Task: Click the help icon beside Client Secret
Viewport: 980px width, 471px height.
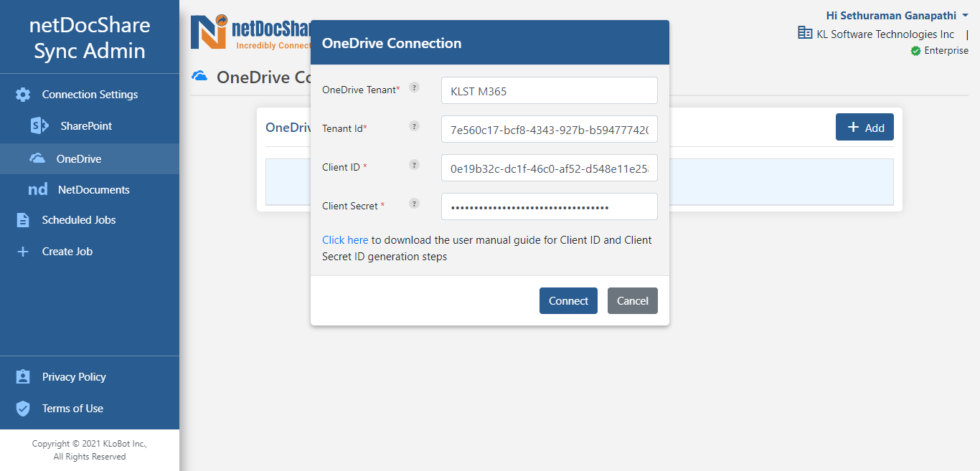Action: pos(414,204)
